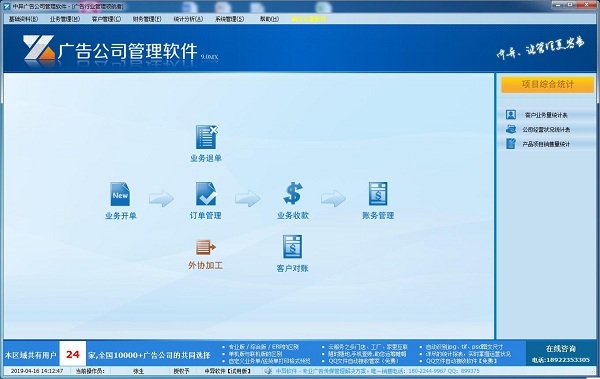The image size is (600, 379).
Task: Click the 本区域共有用户 banner text
Action: 31,355
